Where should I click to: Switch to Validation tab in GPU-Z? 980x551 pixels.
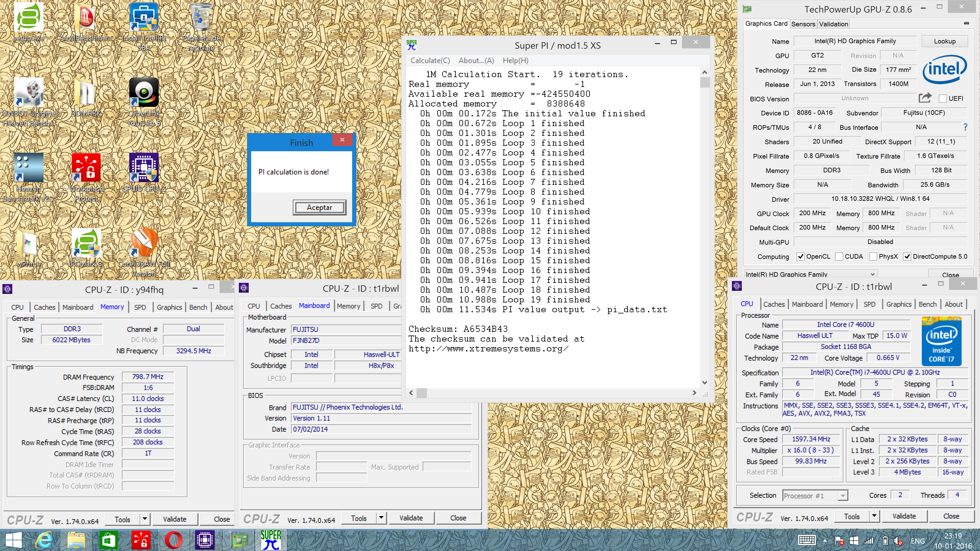(834, 24)
